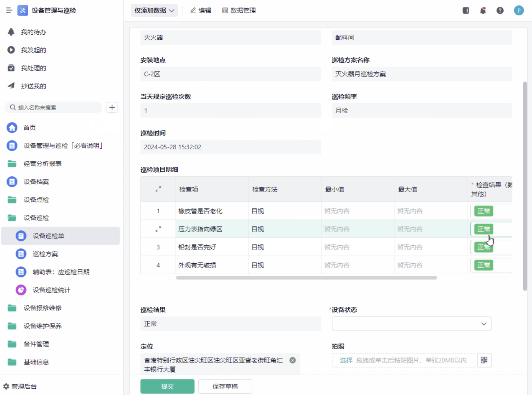The image size is (532, 395).
Task: Click the 安装地点 field showing C-2区
Action: [x=231, y=74]
